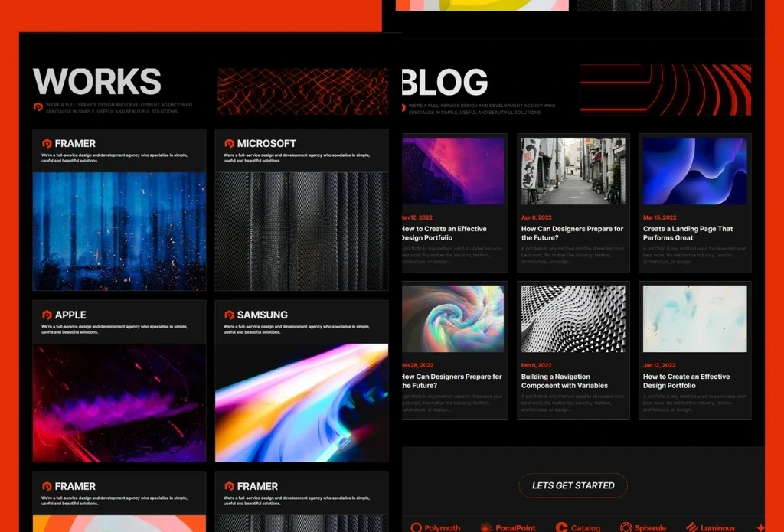Viewport: 784px width, 532px height.
Task: Click the 'Feb 6, 2022' date
Action: coord(537,365)
